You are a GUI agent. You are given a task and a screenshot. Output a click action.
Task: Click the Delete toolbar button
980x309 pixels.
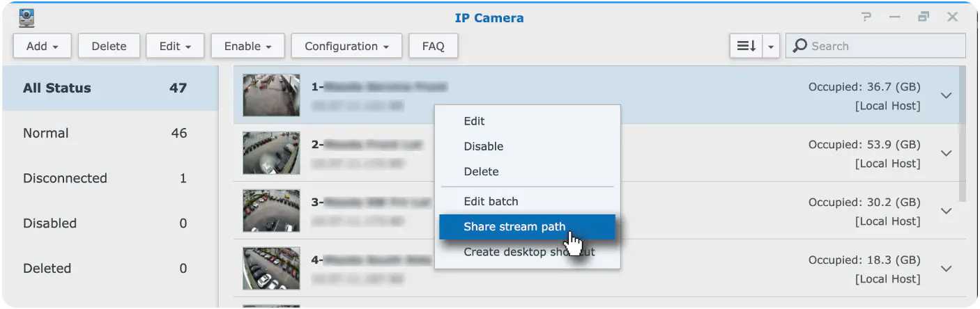coord(109,46)
